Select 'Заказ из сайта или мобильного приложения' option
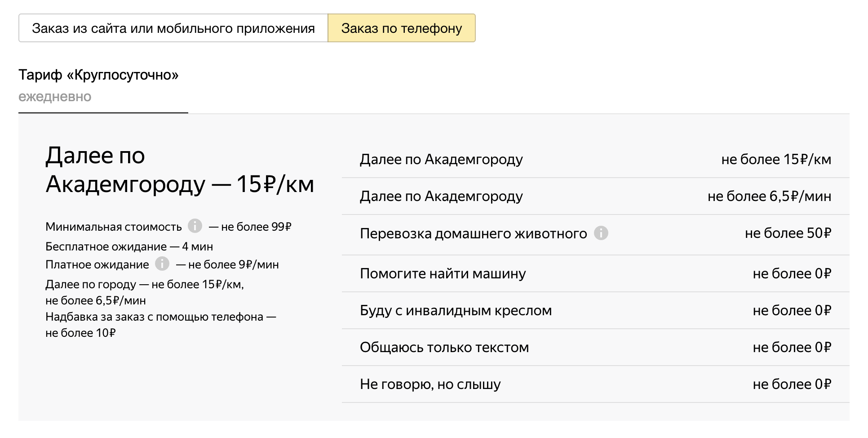The image size is (868, 438). click(x=173, y=28)
